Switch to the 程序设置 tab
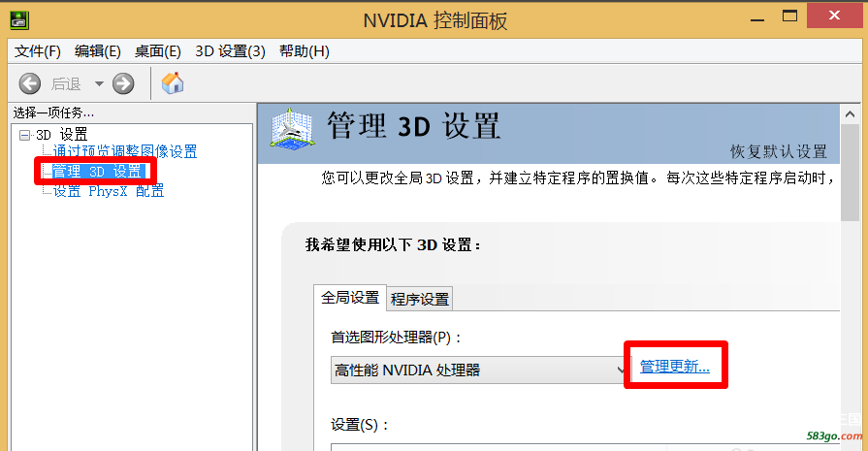Viewport: 868px width, 451px height. point(420,300)
